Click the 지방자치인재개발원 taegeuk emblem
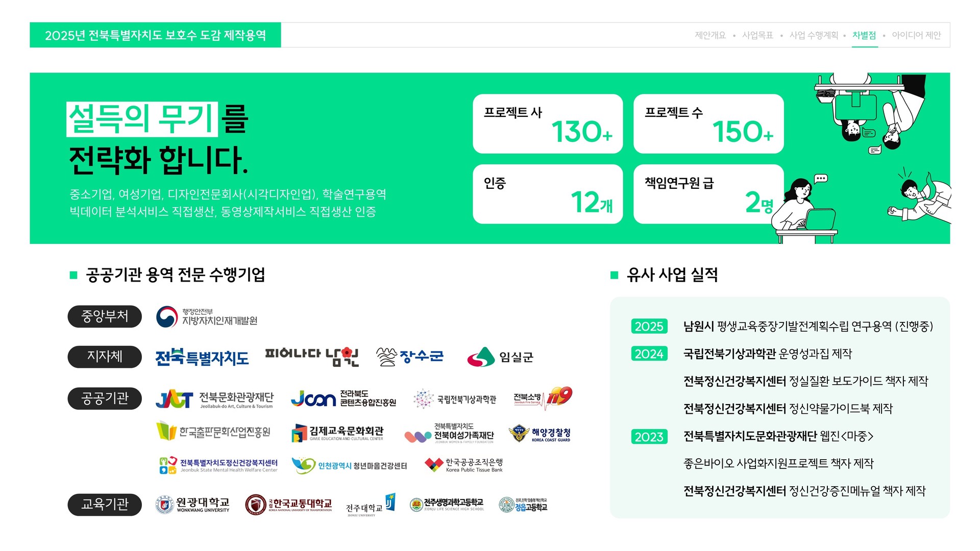980x551 pixels. coord(167,317)
